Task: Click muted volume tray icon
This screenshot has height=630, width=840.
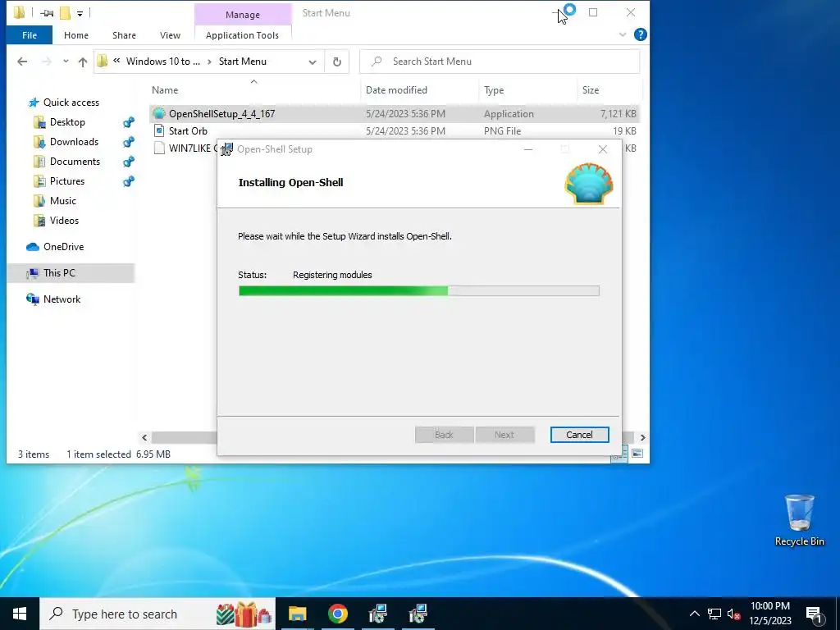Action: (734, 614)
